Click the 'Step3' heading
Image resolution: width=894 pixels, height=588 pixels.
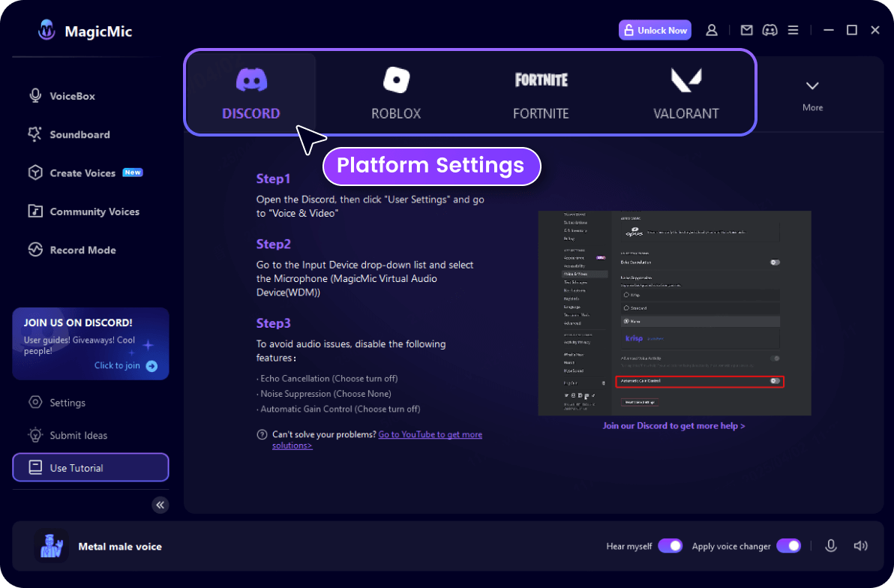[x=273, y=323]
